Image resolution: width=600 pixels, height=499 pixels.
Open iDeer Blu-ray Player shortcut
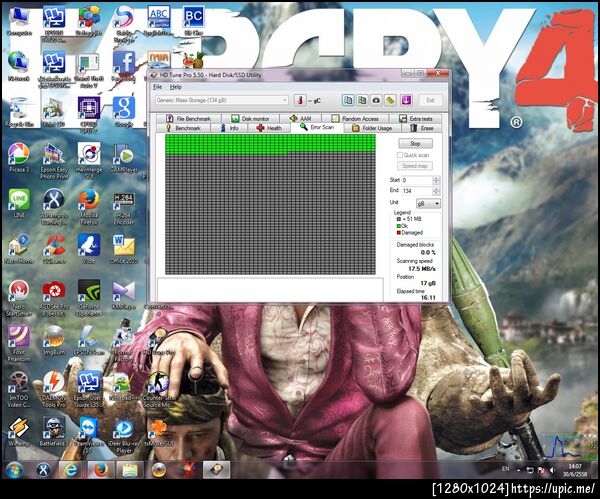pyautogui.click(x=123, y=435)
